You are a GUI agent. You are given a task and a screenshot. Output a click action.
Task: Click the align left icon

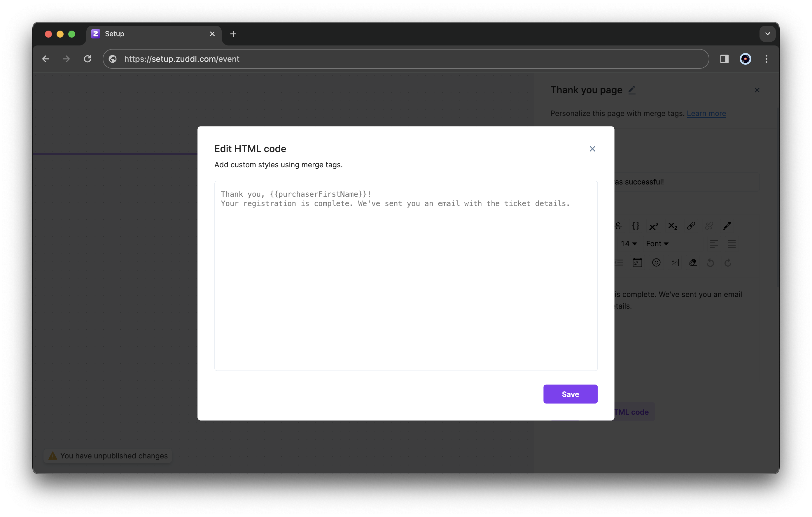pyautogui.click(x=714, y=244)
